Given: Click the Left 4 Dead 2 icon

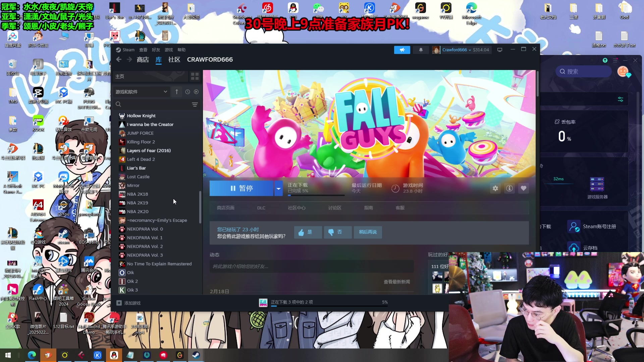Looking at the screenshot, I should [122, 159].
